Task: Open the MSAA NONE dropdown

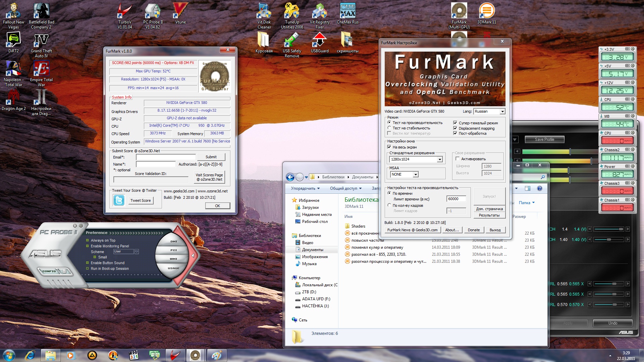Action: [415, 175]
